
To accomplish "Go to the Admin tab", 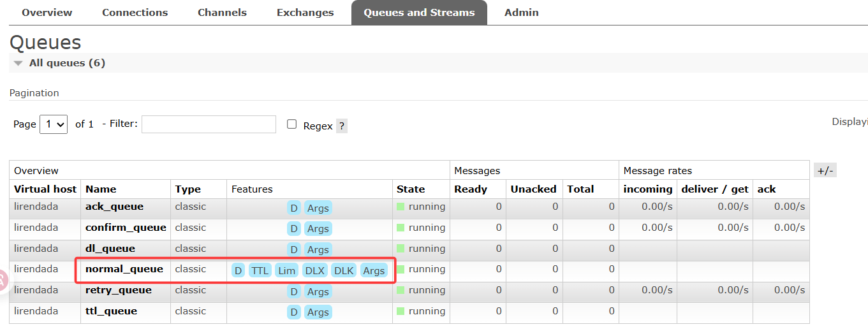I will pyautogui.click(x=521, y=13).
